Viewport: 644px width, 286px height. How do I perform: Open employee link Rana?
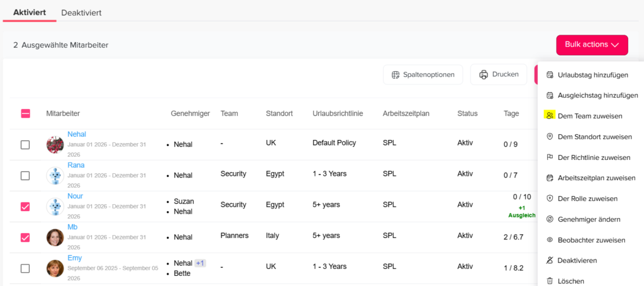(x=76, y=165)
